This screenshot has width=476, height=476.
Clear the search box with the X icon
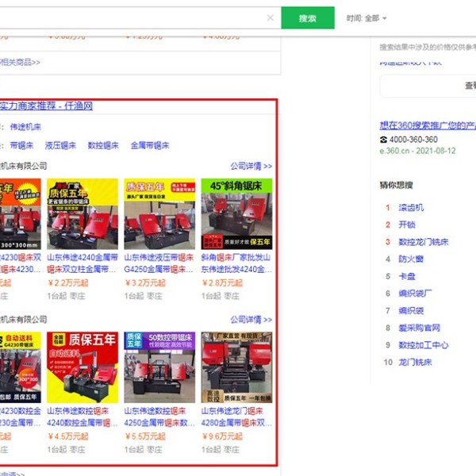coord(271,18)
